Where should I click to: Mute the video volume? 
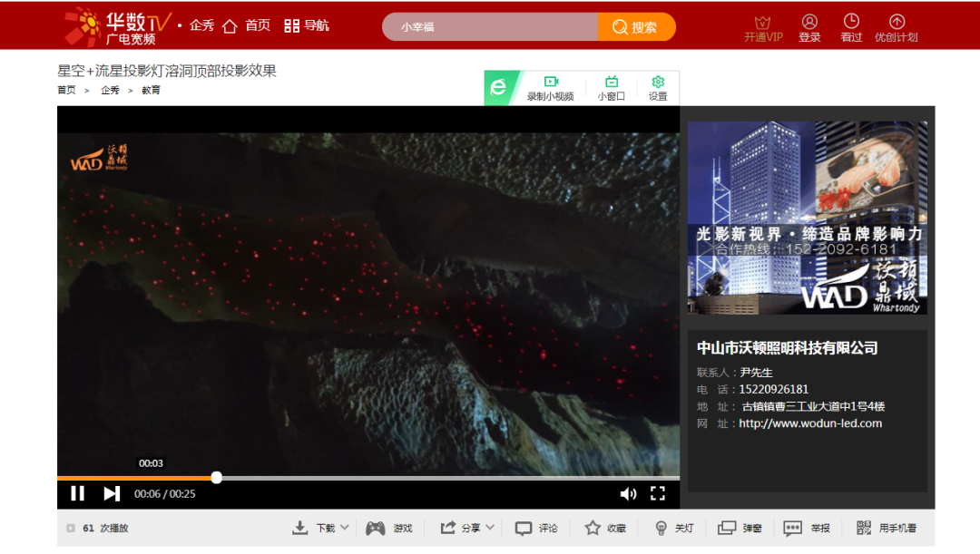[x=628, y=494]
